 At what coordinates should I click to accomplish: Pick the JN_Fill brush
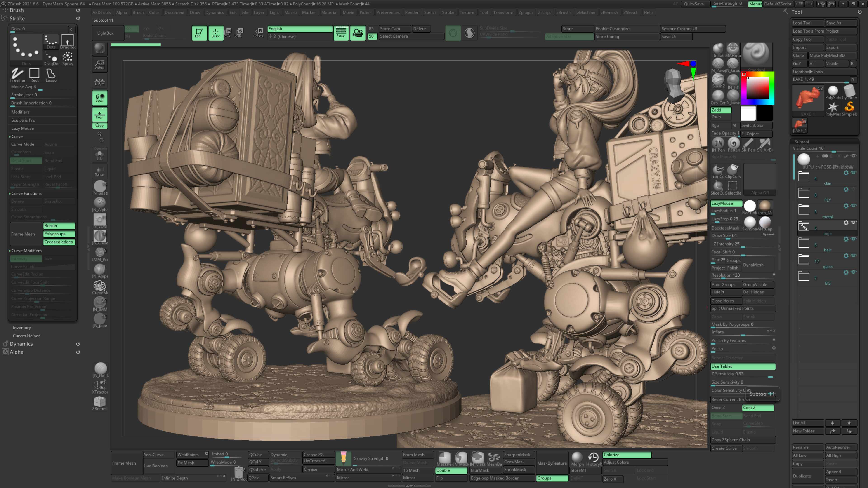point(733,81)
